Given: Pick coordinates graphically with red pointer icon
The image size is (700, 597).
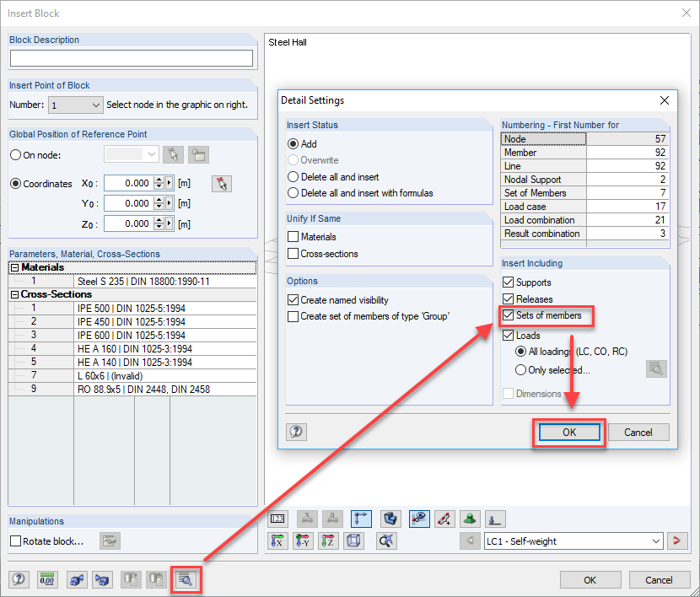Looking at the screenshot, I should 222,183.
